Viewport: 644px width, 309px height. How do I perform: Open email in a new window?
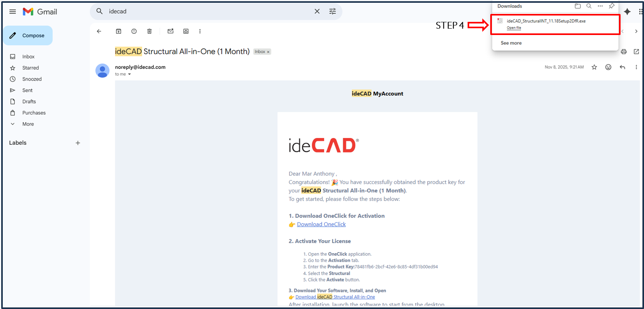tap(636, 52)
